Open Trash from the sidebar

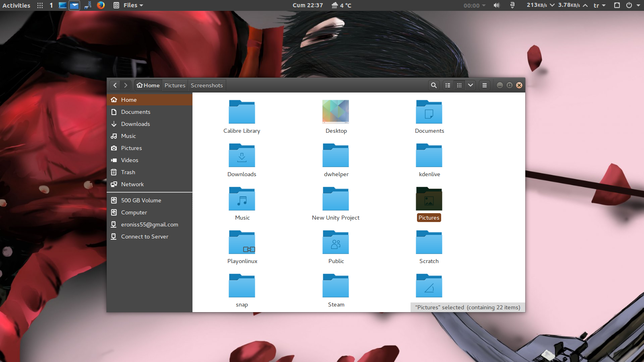click(149, 172)
